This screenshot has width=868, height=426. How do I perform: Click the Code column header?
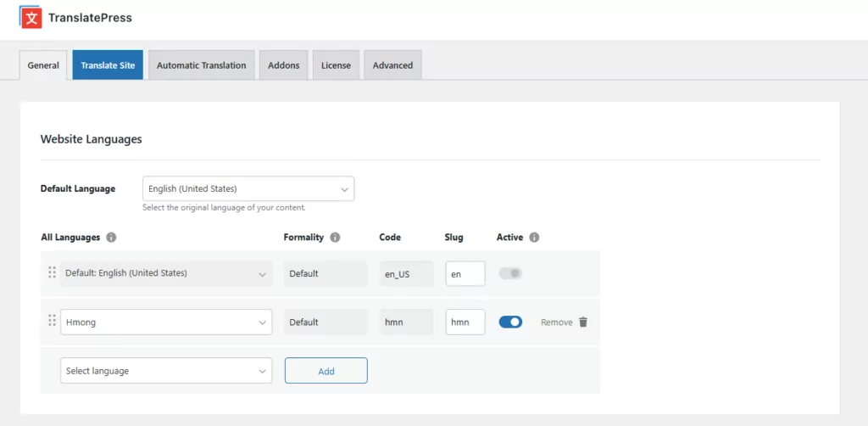[390, 237]
